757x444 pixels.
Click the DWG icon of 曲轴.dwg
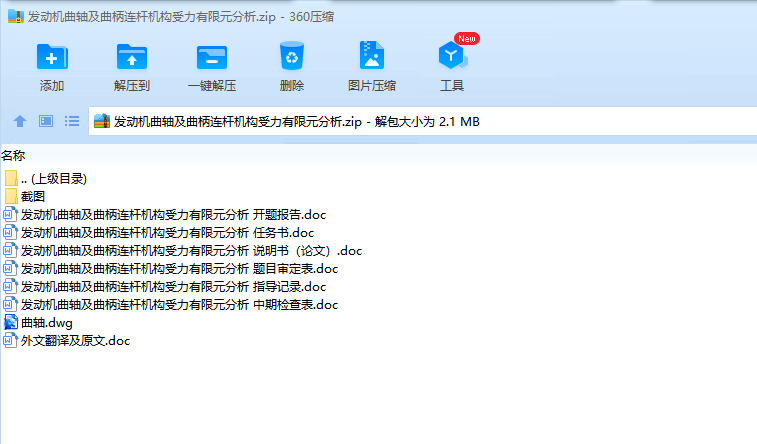[x=11, y=322]
